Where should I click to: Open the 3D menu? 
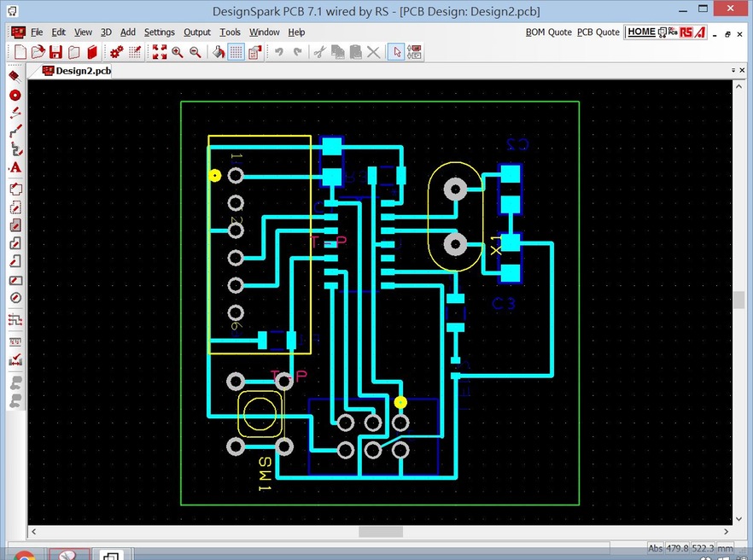[106, 32]
